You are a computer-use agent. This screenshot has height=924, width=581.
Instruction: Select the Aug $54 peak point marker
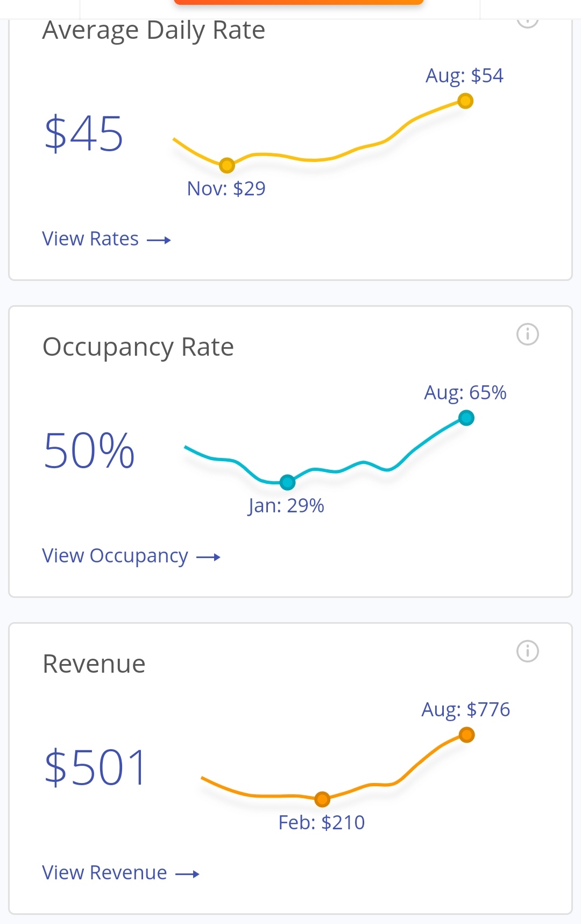[465, 101]
